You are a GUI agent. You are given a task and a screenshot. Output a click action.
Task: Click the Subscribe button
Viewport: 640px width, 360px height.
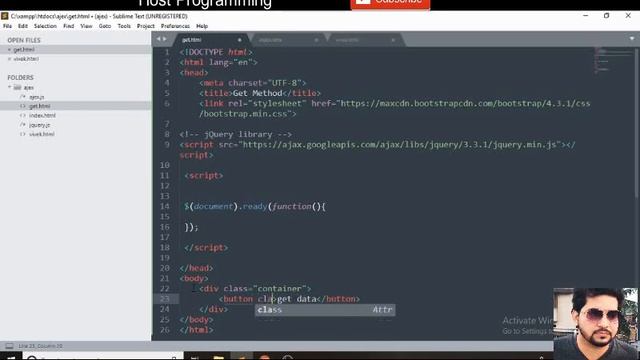click(x=390, y=4)
